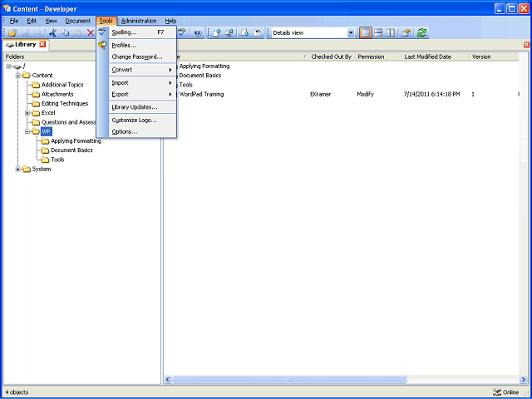Click the Cut scissors toolbar icon
Viewport: 532px width, 399px height.
(52, 33)
